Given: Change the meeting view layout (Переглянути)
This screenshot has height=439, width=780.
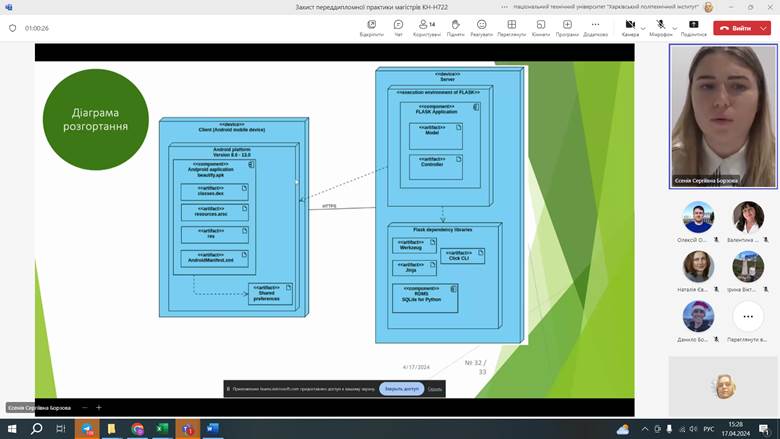Looking at the screenshot, I should click(511, 25).
